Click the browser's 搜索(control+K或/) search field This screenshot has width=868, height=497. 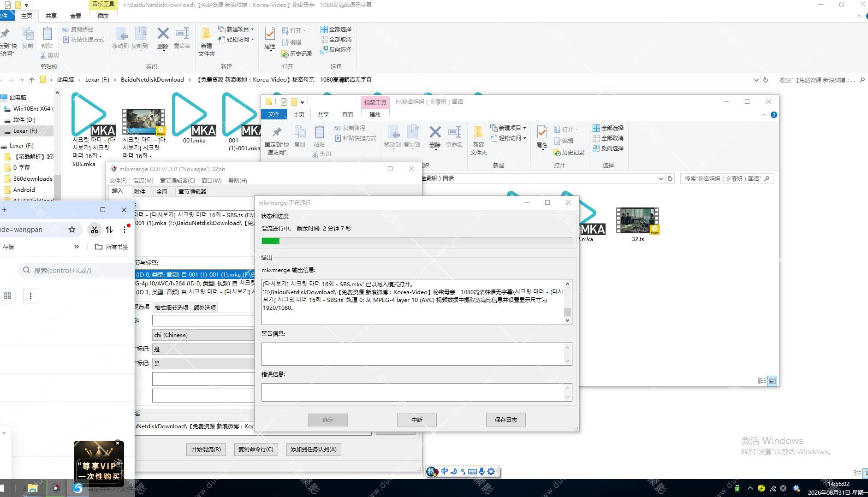tap(76, 270)
